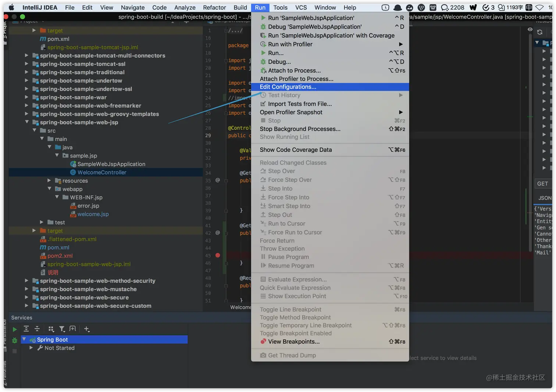Click the Wi-Fi icon in menu bar
This screenshot has height=392, width=556.
point(539,7)
